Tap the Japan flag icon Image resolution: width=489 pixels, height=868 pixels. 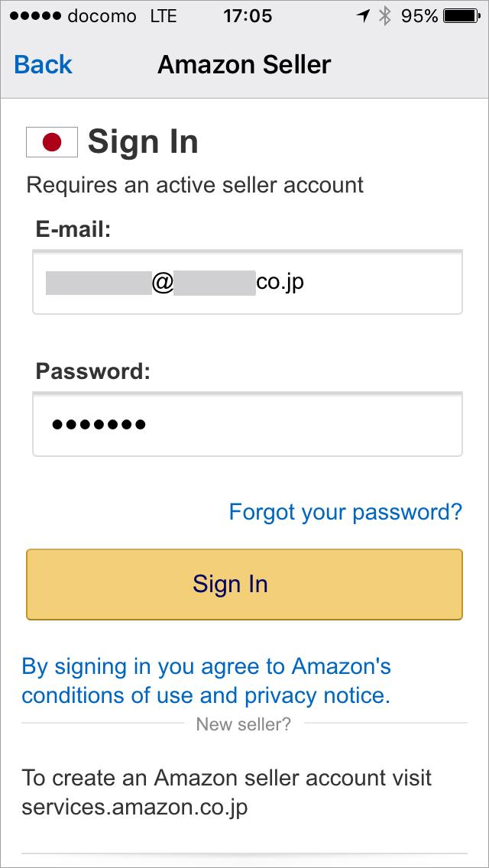[52, 142]
